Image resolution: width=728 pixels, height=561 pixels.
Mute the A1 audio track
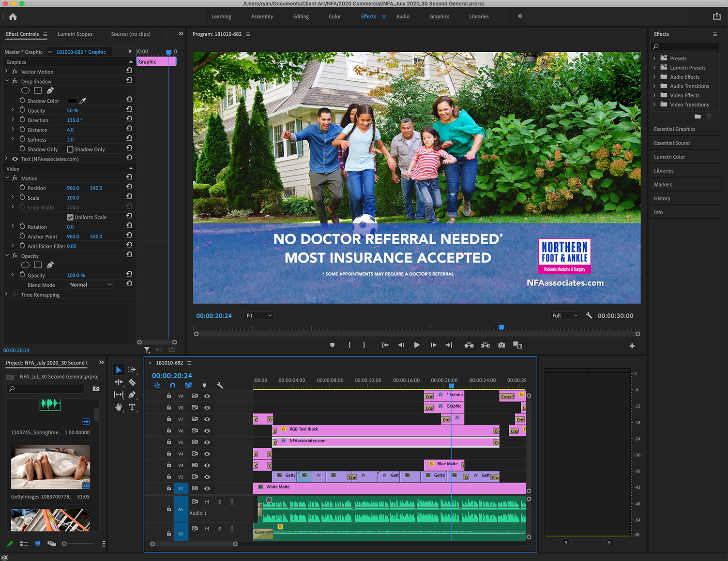tap(207, 502)
